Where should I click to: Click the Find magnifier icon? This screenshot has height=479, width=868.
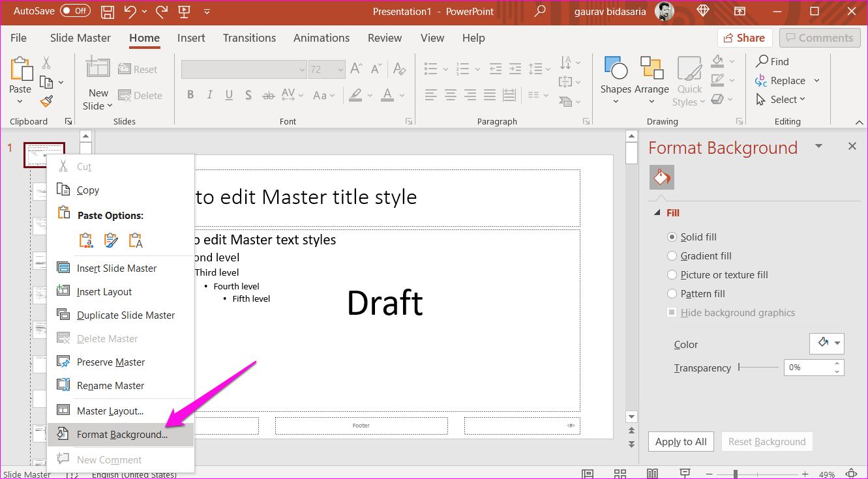[762, 61]
